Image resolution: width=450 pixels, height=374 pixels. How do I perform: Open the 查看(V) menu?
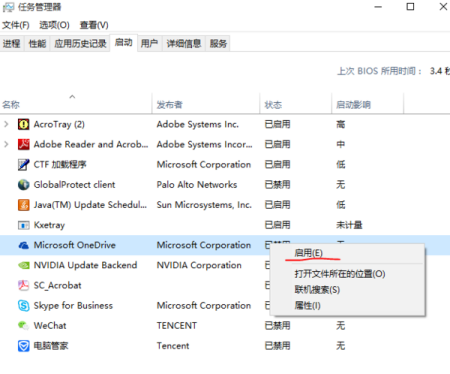point(94,25)
